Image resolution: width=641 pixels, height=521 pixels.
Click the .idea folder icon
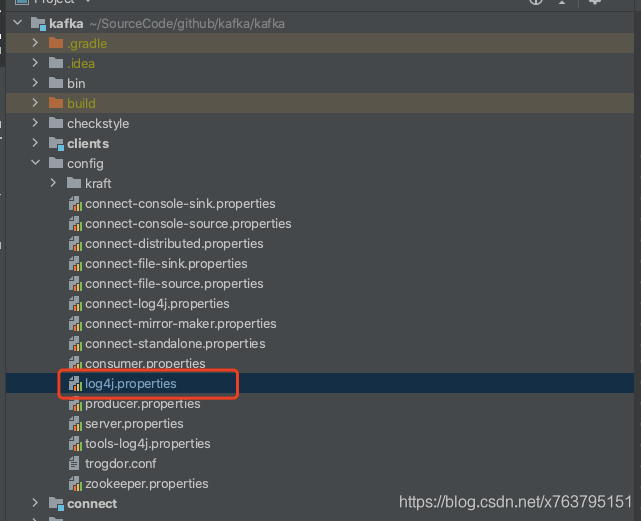[x=56, y=63]
